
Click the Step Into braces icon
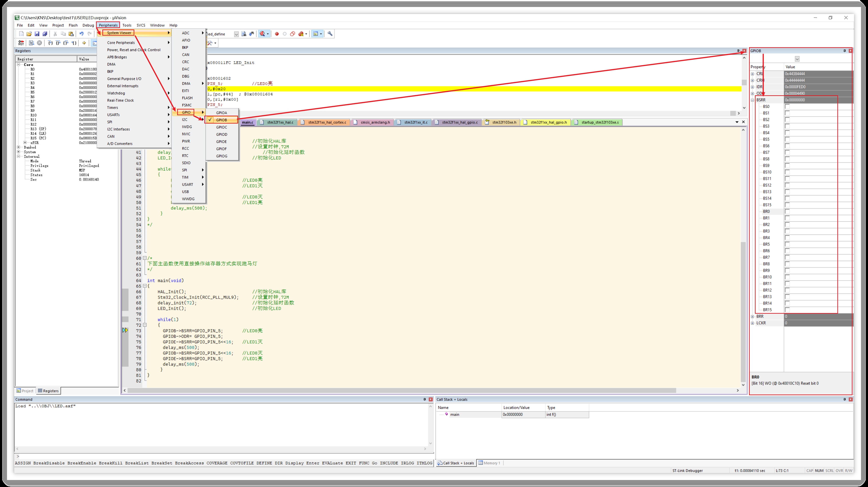[x=50, y=43]
